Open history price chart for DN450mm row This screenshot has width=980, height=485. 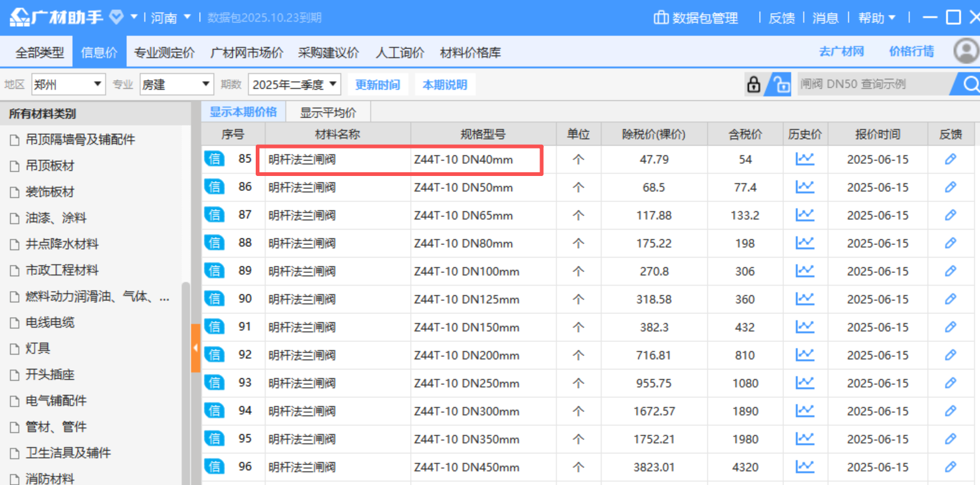[805, 467]
